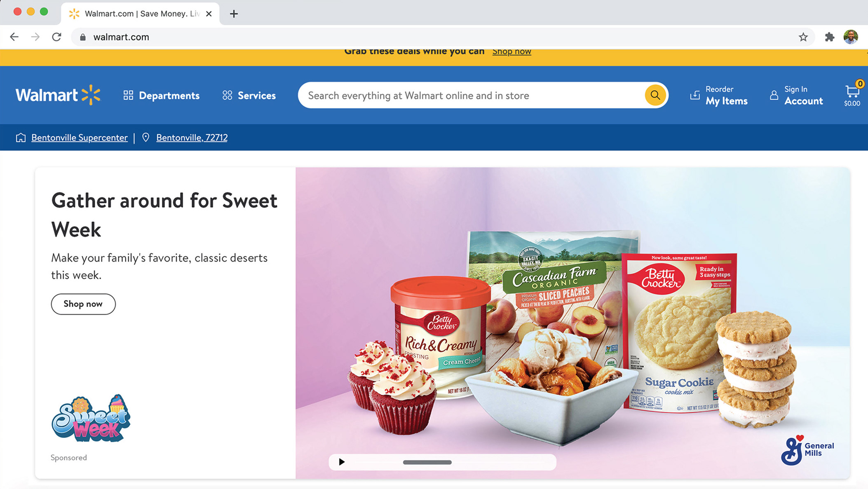This screenshot has width=868, height=489.
Task: Click the Chrome profile avatar
Action: 851,37
